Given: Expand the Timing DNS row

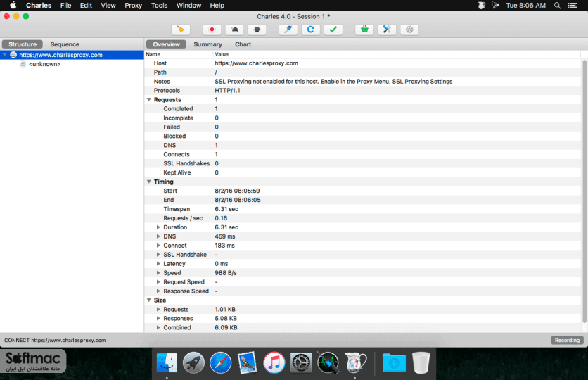Looking at the screenshot, I should click(158, 236).
